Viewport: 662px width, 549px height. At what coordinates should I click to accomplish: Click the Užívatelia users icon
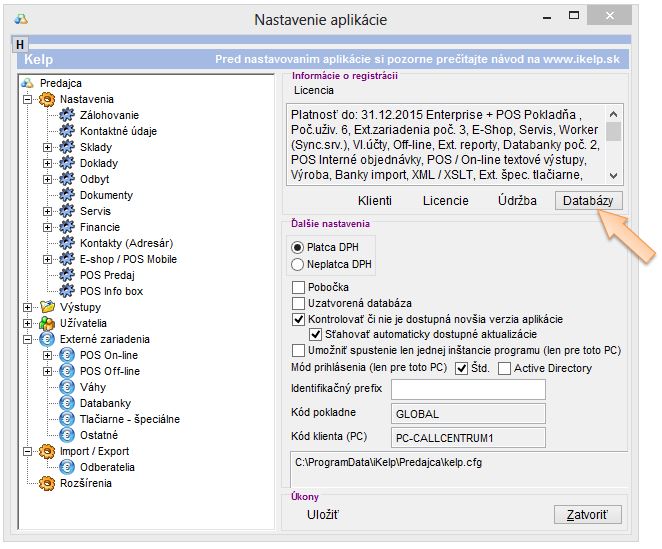(45, 323)
